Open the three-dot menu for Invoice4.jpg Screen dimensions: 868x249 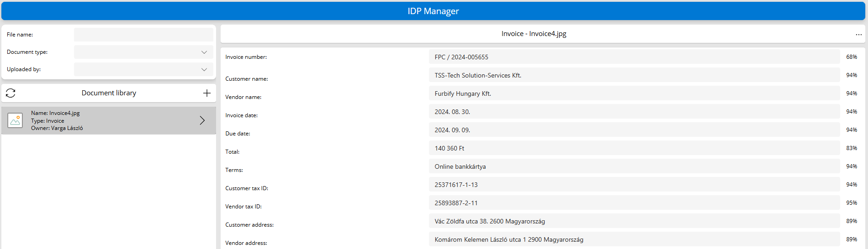pos(858,34)
